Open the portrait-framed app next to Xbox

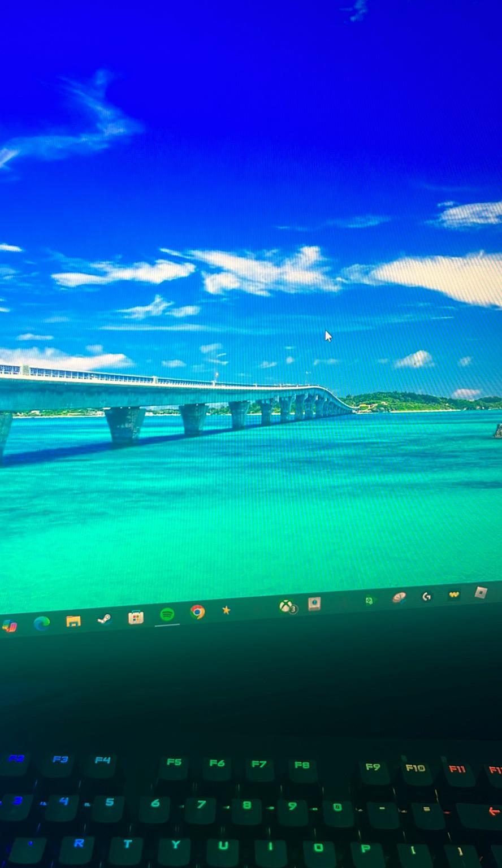314,604
